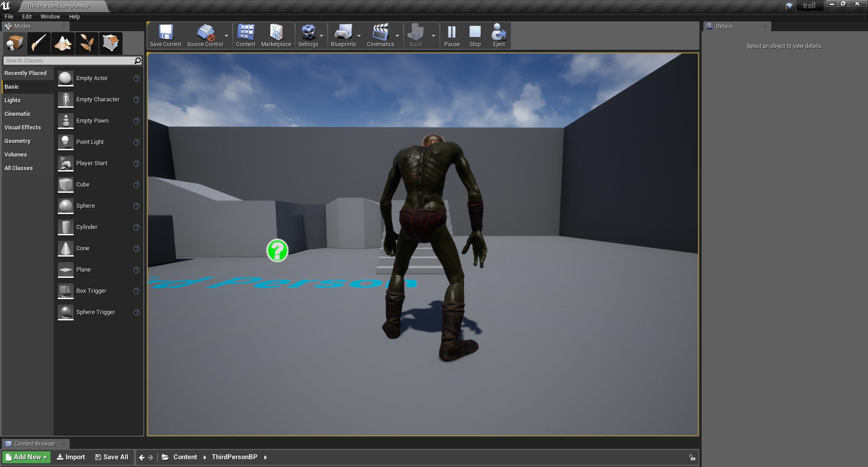The width and height of the screenshot is (868, 467).
Task: Open help for Sphere Trigger
Action: coord(137,312)
